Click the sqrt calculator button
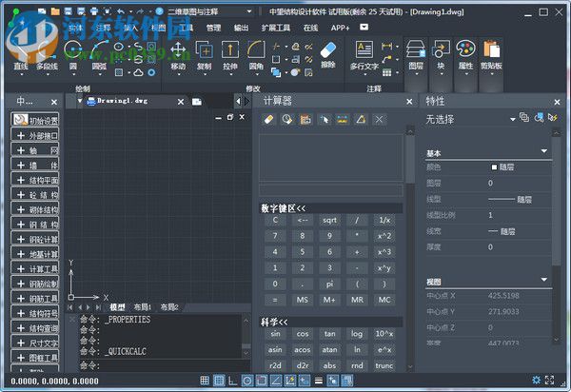The image size is (571, 392). 329,220
